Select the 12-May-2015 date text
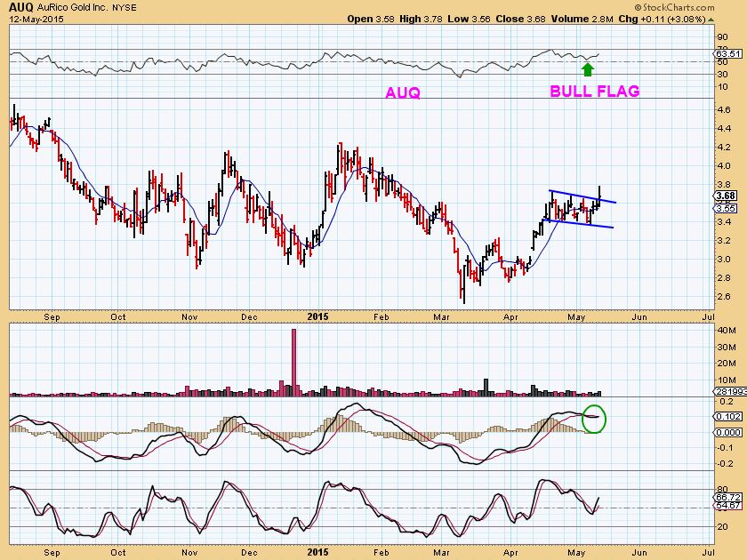 click(36, 20)
